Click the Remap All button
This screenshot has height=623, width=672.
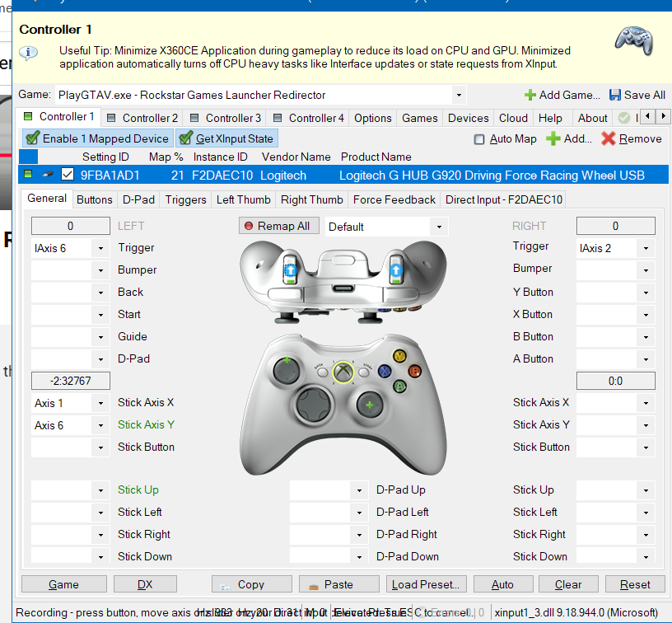[x=279, y=226]
